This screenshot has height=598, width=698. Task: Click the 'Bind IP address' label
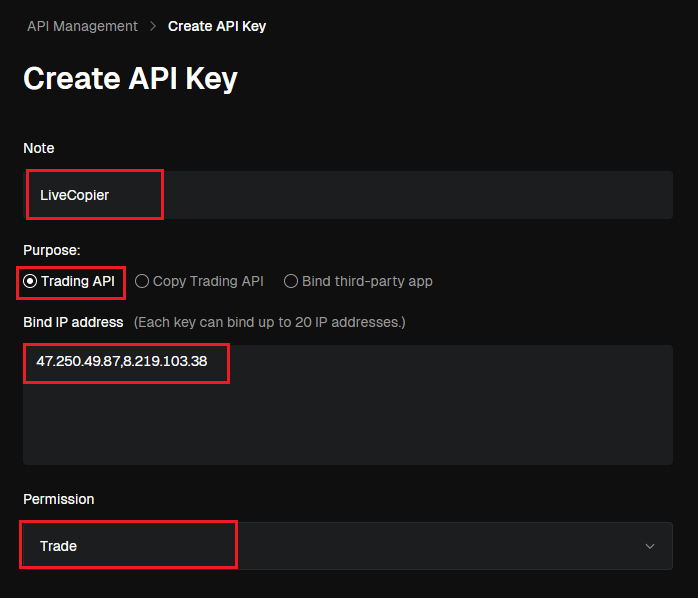[73, 322]
